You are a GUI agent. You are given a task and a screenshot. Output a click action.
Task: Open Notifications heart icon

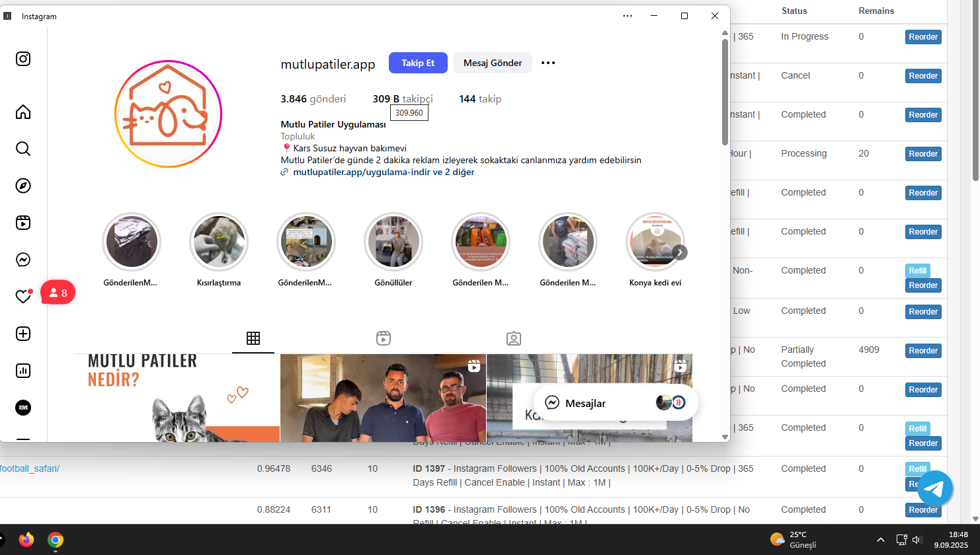(x=23, y=297)
